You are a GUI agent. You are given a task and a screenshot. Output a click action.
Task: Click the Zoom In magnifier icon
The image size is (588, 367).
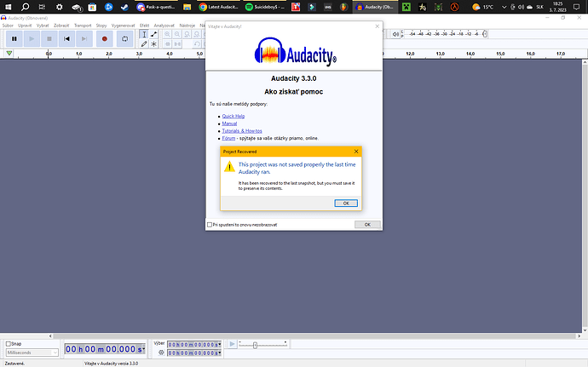[x=167, y=34]
